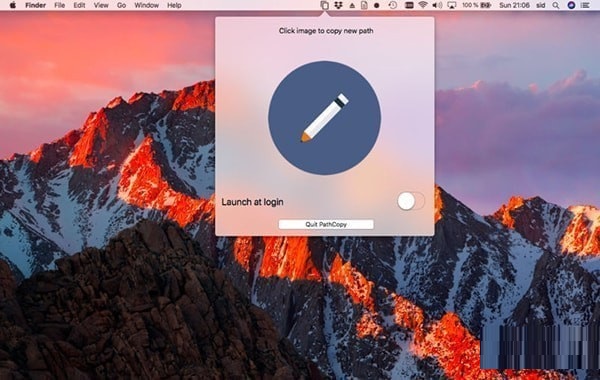Open the Go menu

pos(121,5)
